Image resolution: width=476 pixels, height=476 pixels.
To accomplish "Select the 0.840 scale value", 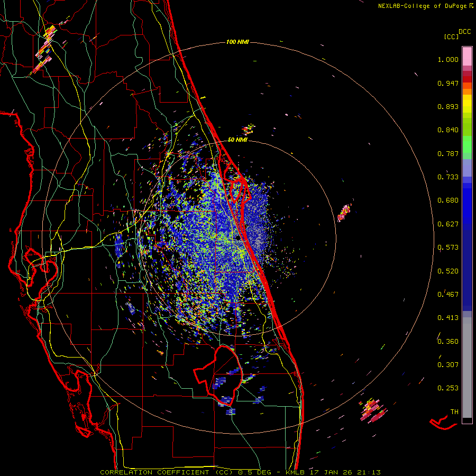I will (448, 130).
